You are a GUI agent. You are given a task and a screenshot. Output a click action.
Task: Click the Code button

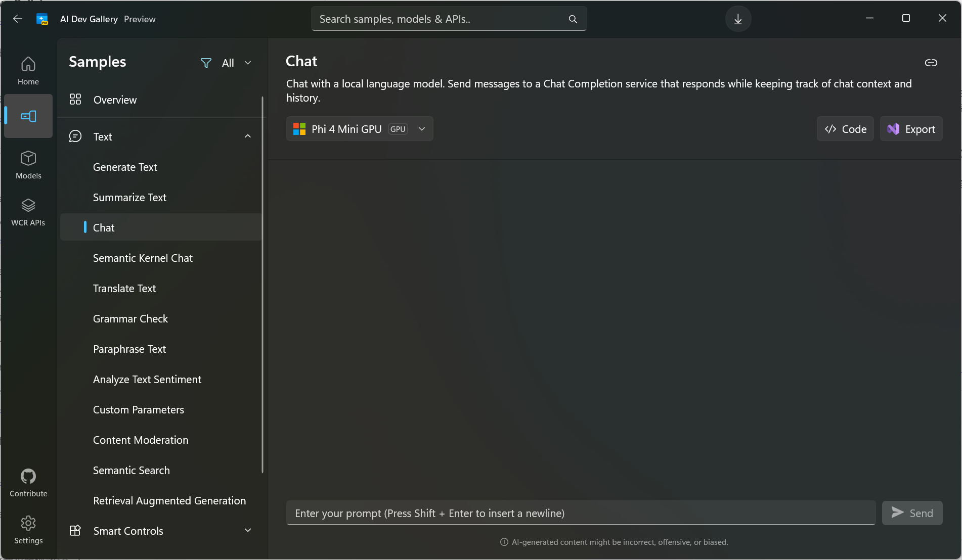[x=845, y=129]
